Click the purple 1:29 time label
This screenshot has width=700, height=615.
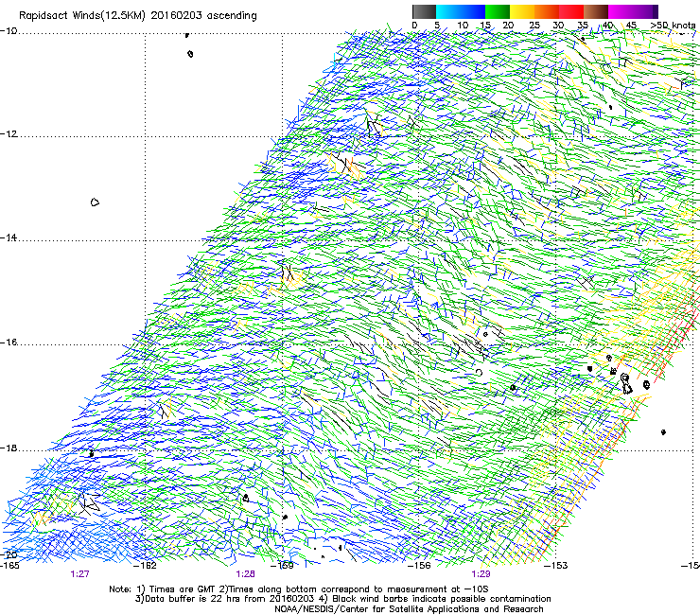pos(481,574)
